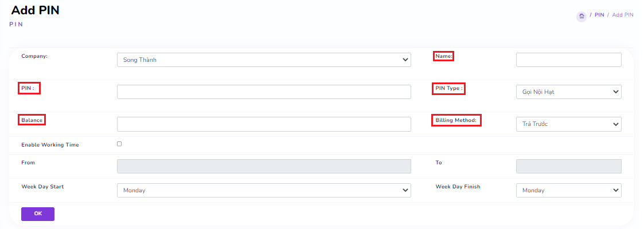Click the Balance label

[32, 120]
